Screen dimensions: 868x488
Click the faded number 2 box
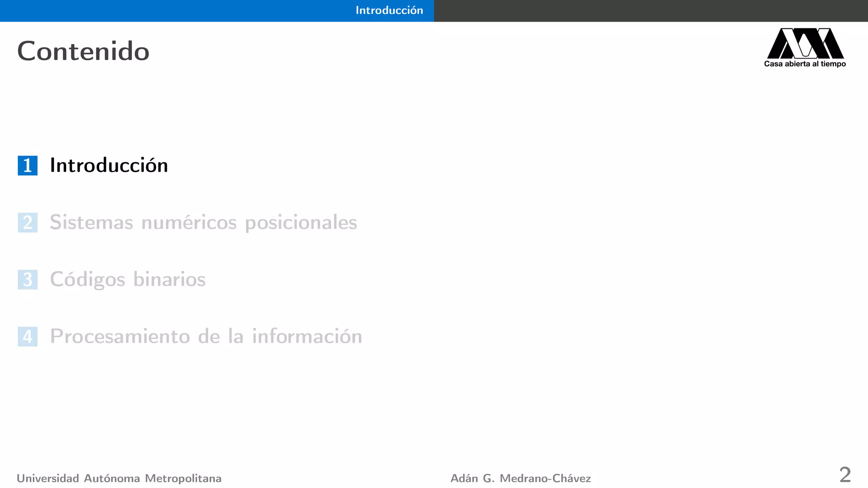point(28,223)
